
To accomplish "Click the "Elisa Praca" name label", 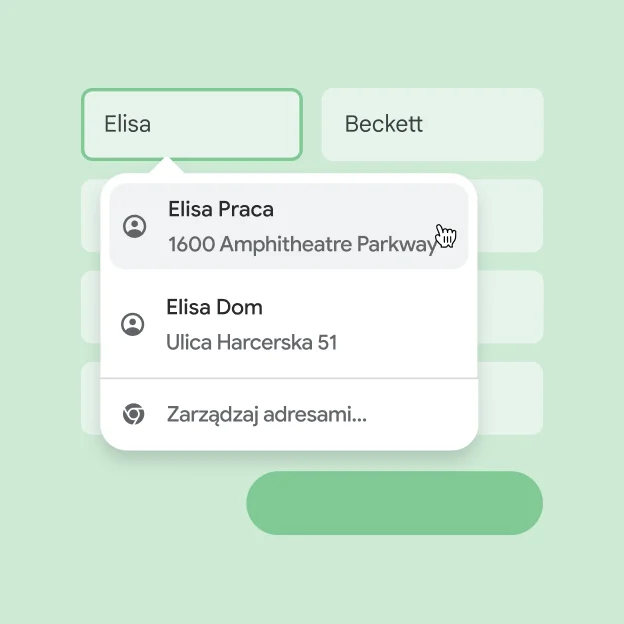I will pyautogui.click(x=221, y=209).
